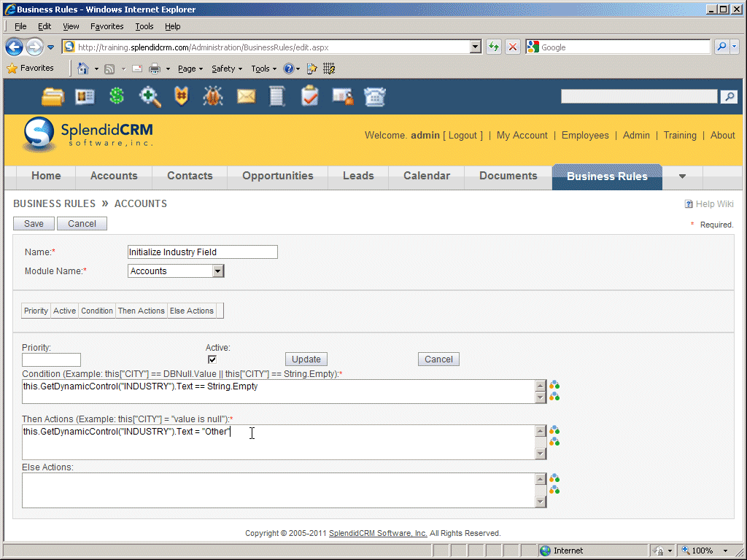Click the clipboard checkmark tasks icon
Viewport: 747px width, 560px height.
pyautogui.click(x=310, y=96)
